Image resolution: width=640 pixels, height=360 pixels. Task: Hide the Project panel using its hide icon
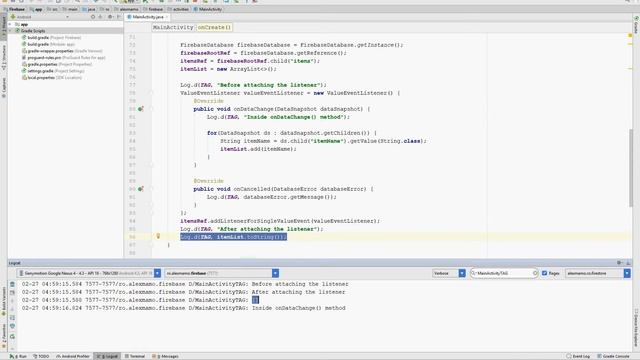119,17
